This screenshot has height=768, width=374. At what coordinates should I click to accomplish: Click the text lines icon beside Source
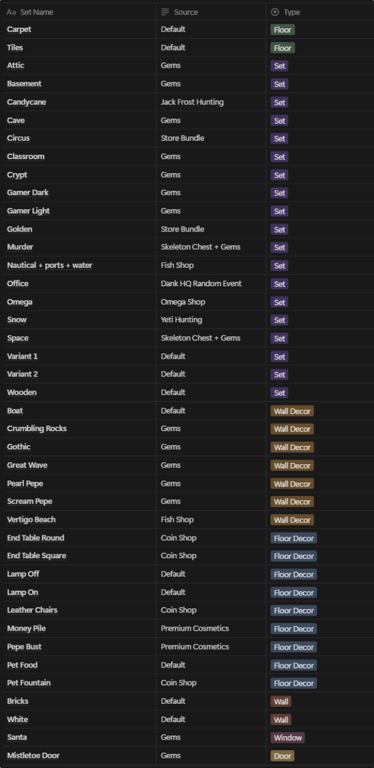[165, 12]
